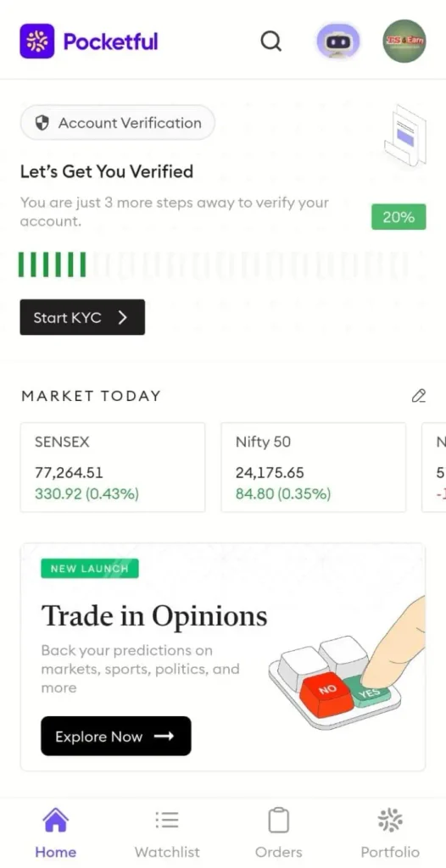Click the KYC verification progress bar

(215, 264)
